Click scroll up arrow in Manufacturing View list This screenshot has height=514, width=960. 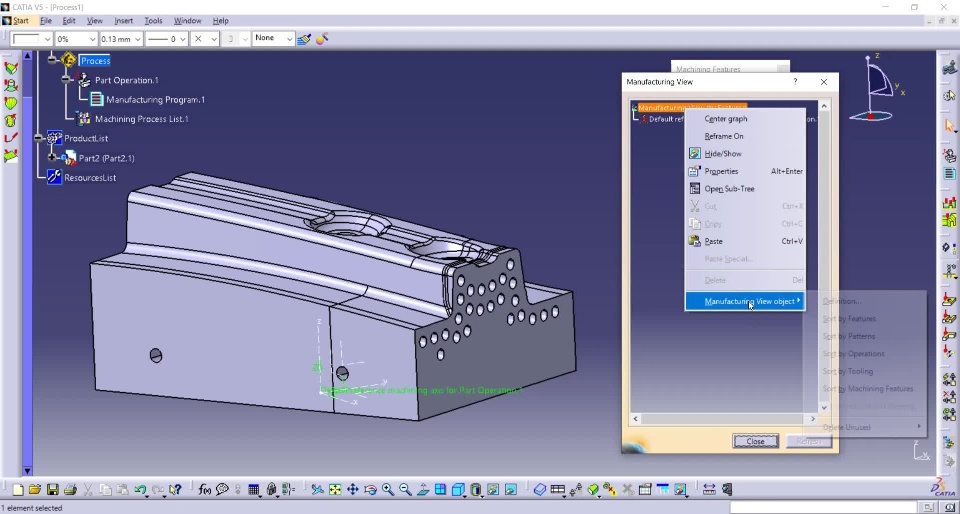tap(824, 106)
